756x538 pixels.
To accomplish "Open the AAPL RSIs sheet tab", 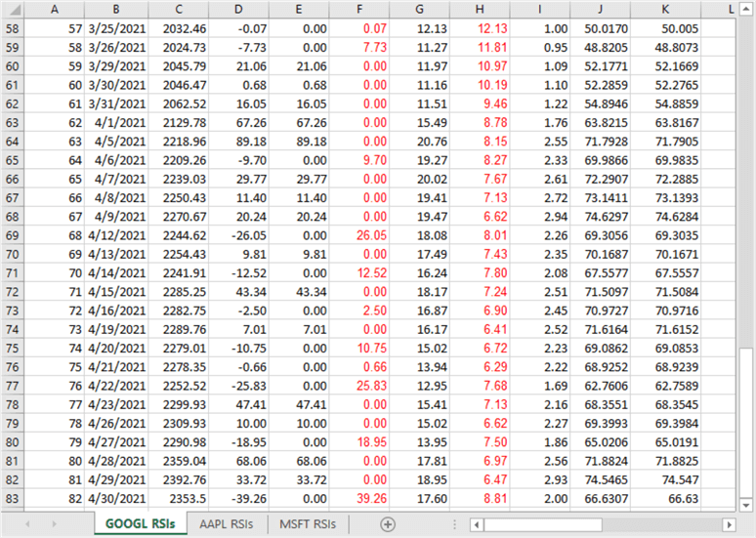I will coord(227,524).
